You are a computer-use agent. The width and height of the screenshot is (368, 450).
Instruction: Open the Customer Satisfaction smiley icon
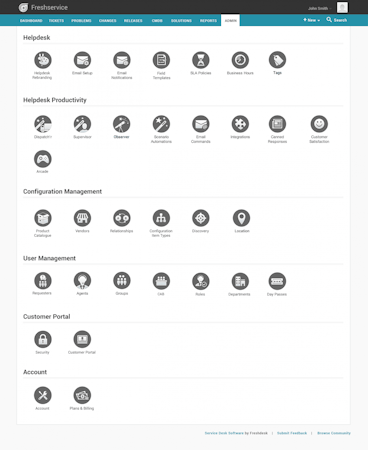click(x=319, y=124)
